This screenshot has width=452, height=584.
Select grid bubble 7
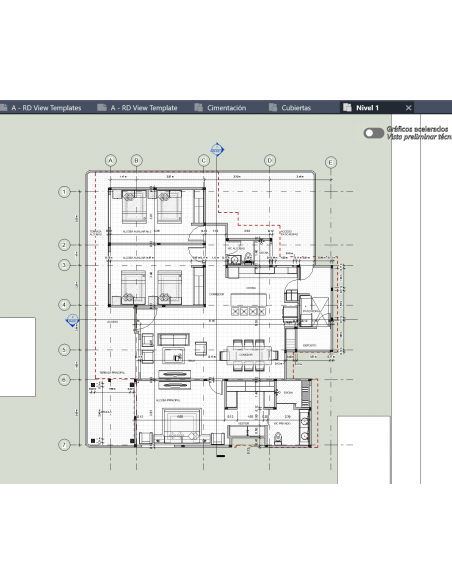[64, 445]
